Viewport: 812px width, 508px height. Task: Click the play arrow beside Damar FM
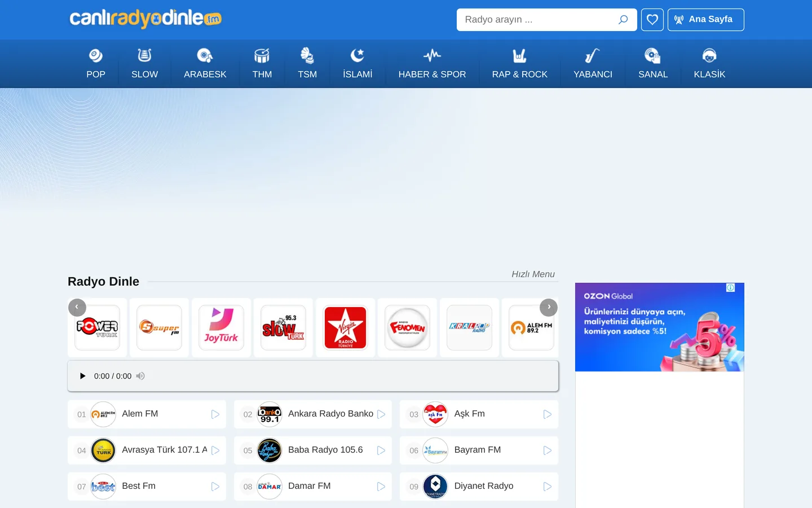[x=381, y=487]
